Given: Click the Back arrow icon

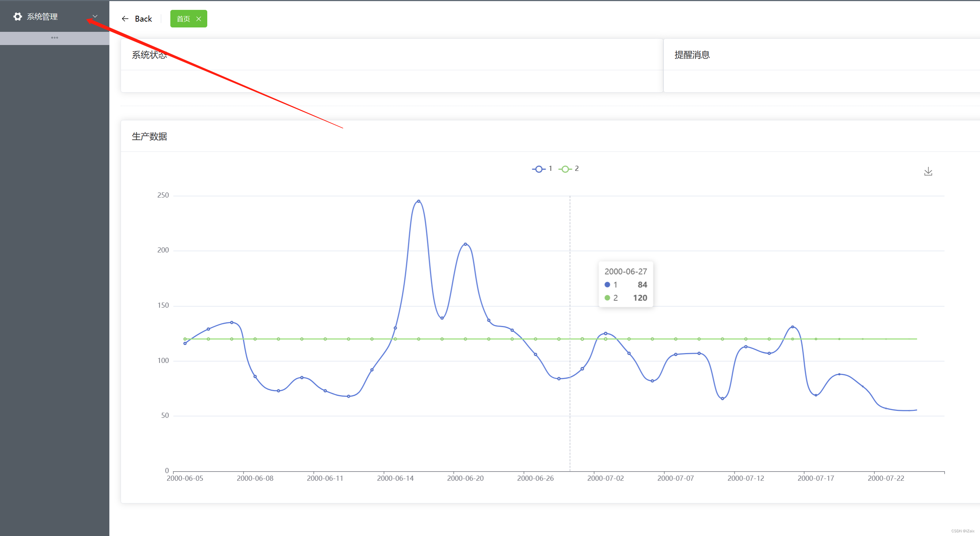Looking at the screenshot, I should tap(125, 19).
